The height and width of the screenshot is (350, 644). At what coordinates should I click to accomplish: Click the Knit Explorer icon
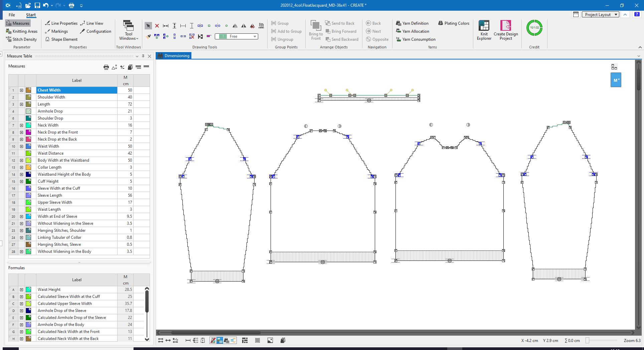click(x=484, y=30)
